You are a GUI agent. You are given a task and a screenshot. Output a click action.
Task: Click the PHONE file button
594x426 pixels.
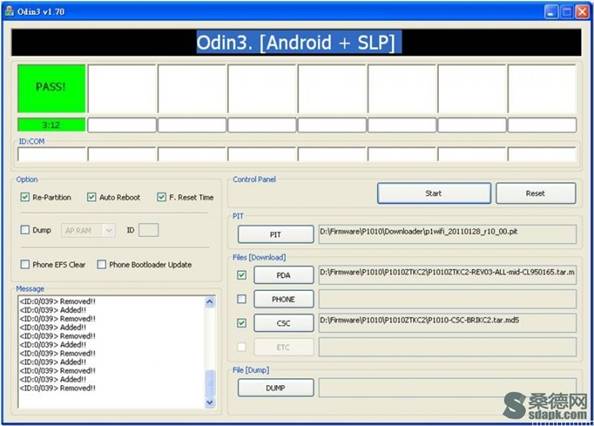click(x=283, y=299)
